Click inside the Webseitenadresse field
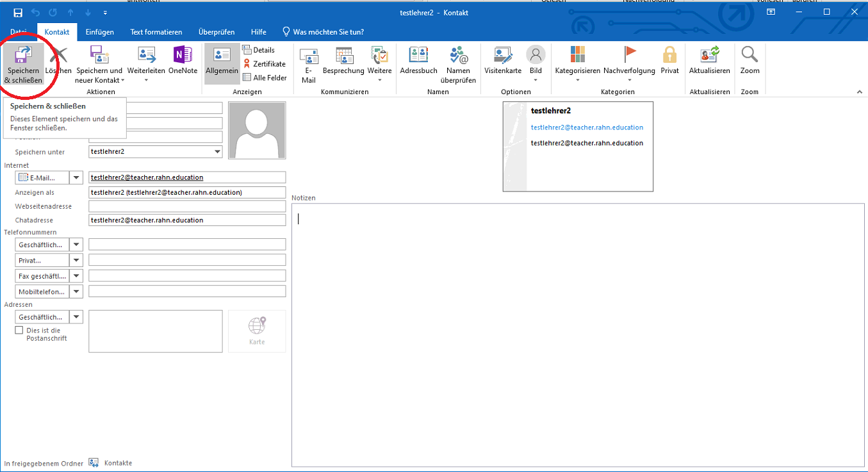Viewport: 868px width, 472px height. point(187,206)
